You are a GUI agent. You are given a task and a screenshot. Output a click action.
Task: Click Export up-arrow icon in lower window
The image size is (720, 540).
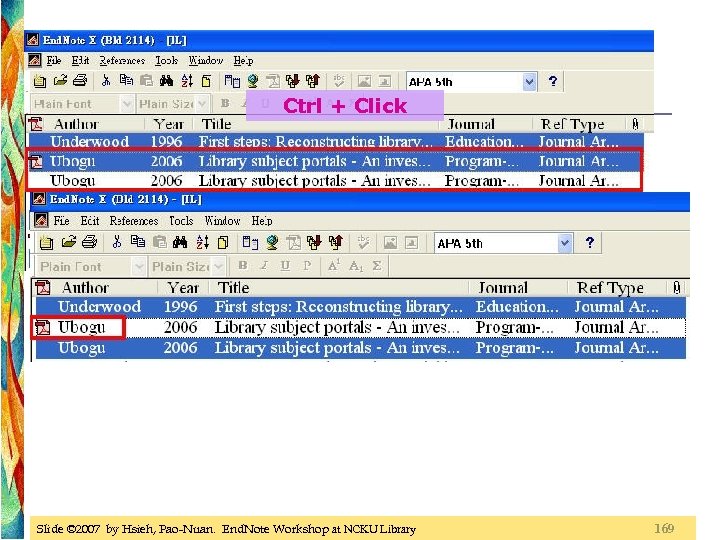336,242
